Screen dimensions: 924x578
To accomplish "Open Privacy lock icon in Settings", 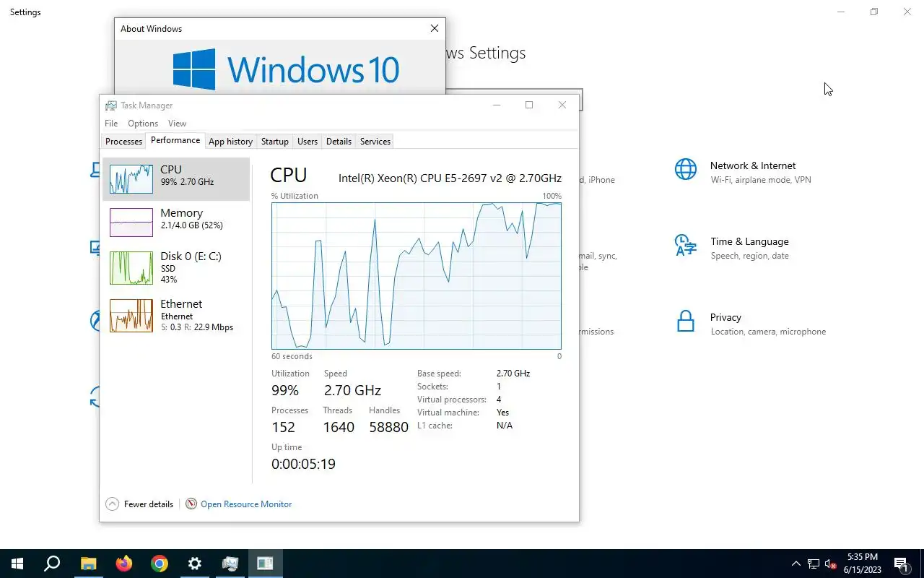I will tap(686, 322).
